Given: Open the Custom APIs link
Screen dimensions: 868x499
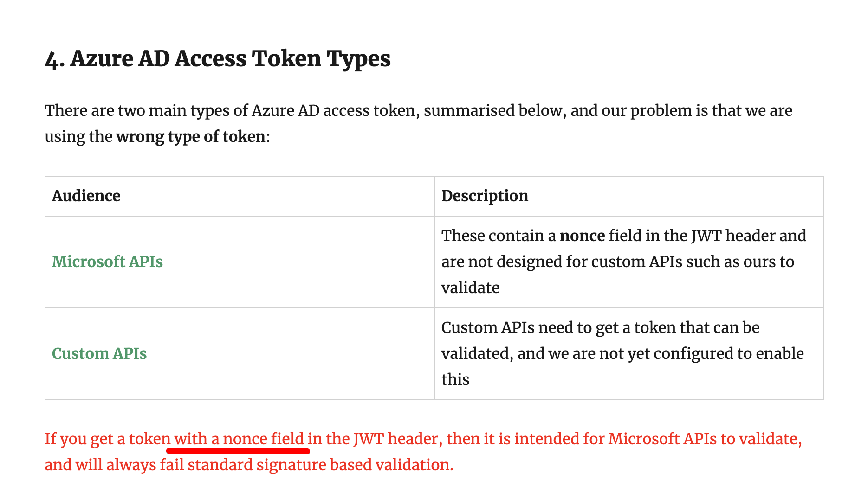Looking at the screenshot, I should click(99, 353).
